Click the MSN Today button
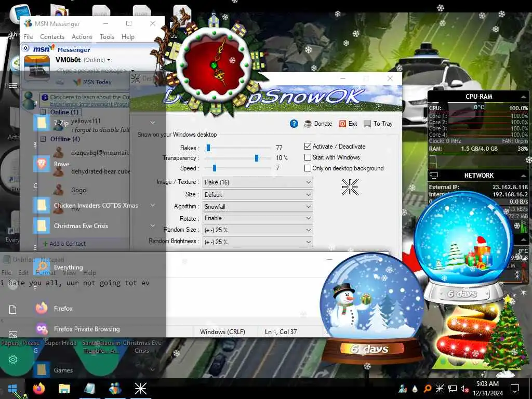 click(92, 82)
